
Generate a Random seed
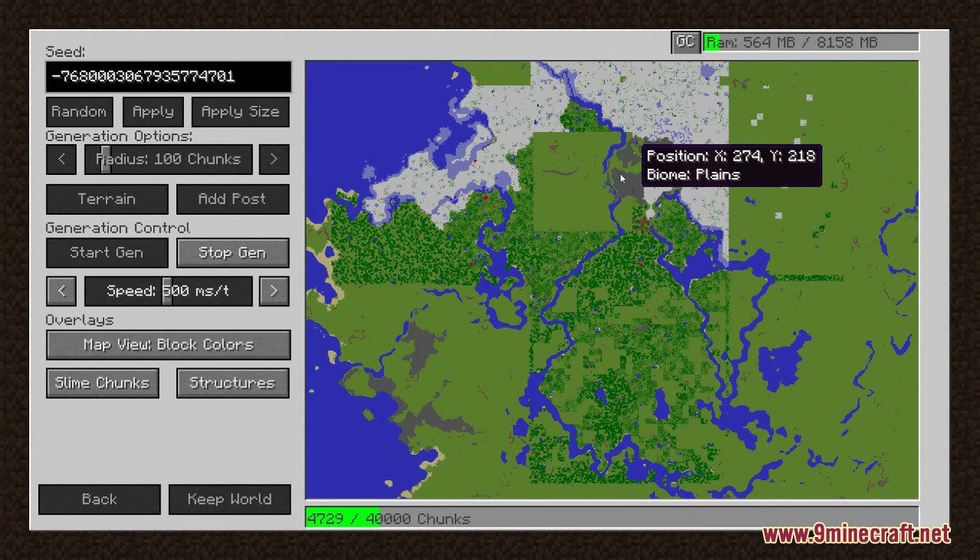click(x=80, y=112)
